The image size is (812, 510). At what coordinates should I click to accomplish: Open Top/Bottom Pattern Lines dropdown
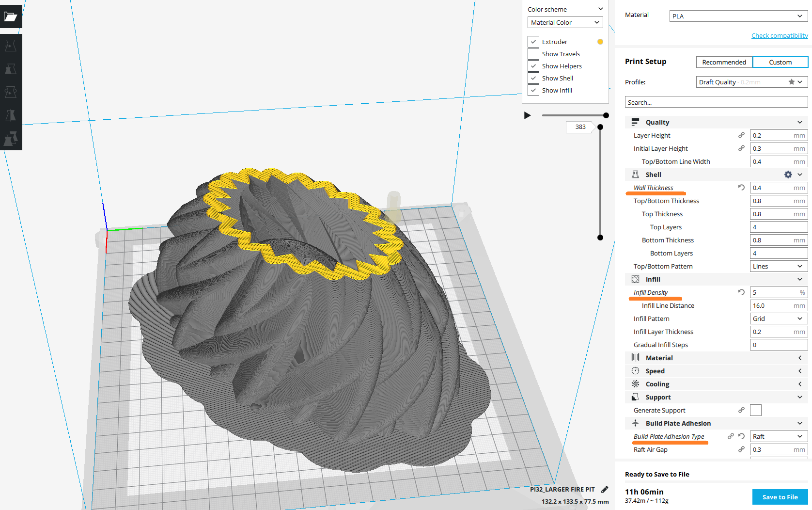pos(779,266)
